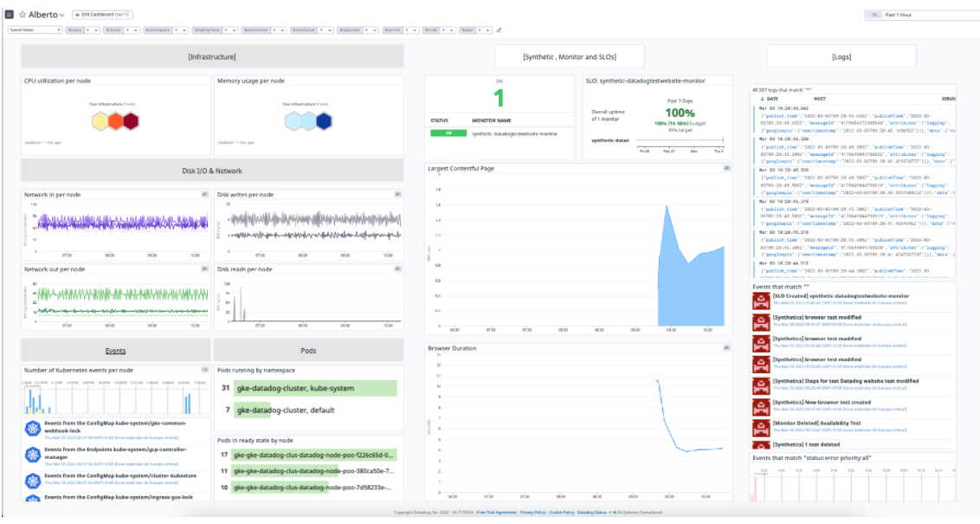Expand the $cluster template variable dropdown

click(134, 29)
